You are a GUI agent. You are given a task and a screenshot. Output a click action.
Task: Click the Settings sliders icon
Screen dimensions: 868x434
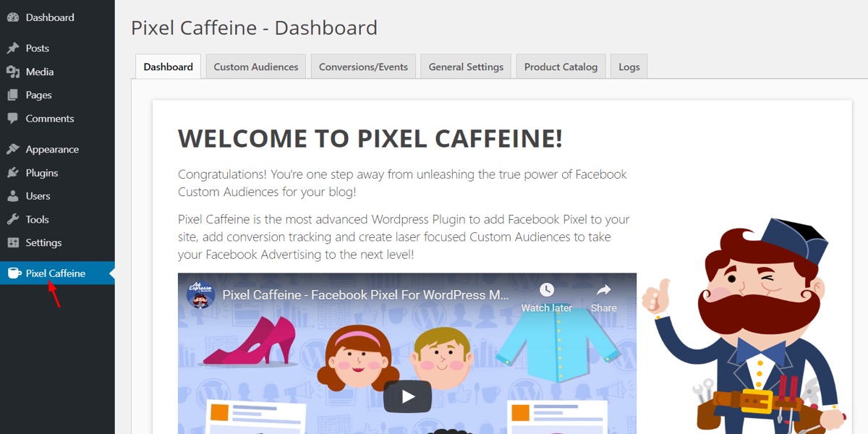pos(13,242)
